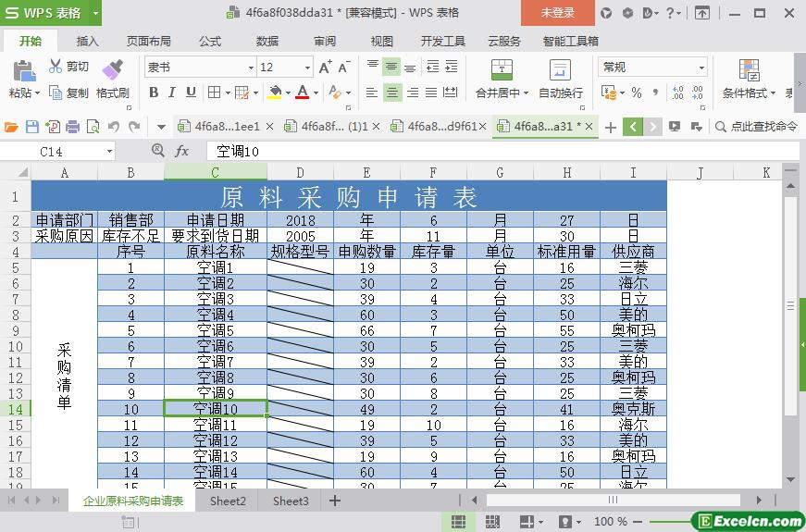
Task: Open the Sheet2 worksheet tab
Action: (228, 501)
